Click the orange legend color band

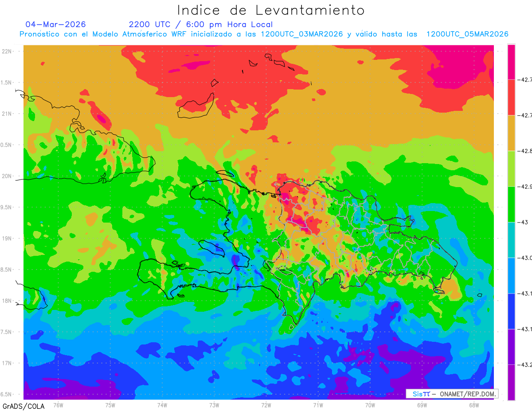click(x=511, y=133)
